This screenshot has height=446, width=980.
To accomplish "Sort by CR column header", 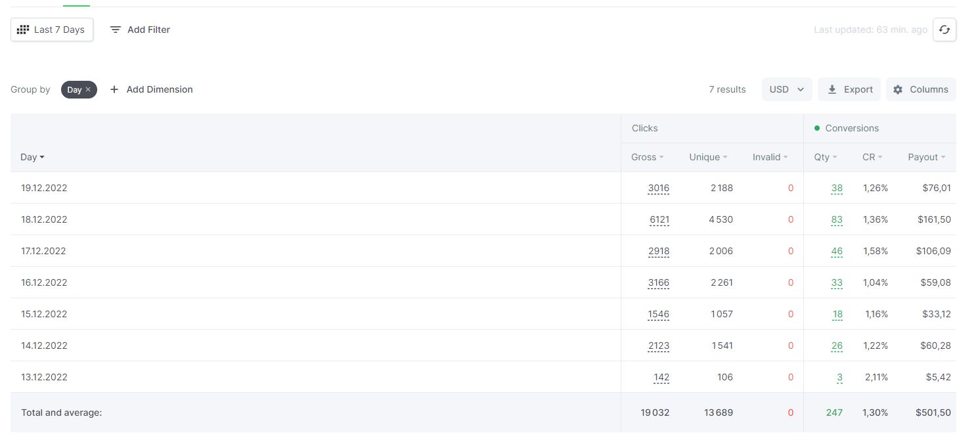I will click(x=872, y=157).
